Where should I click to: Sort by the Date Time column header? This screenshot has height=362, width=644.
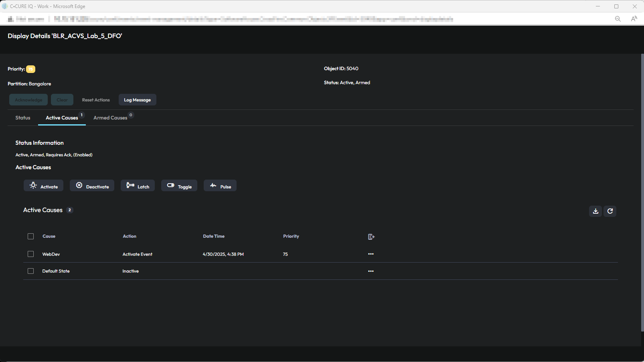pyautogui.click(x=214, y=237)
